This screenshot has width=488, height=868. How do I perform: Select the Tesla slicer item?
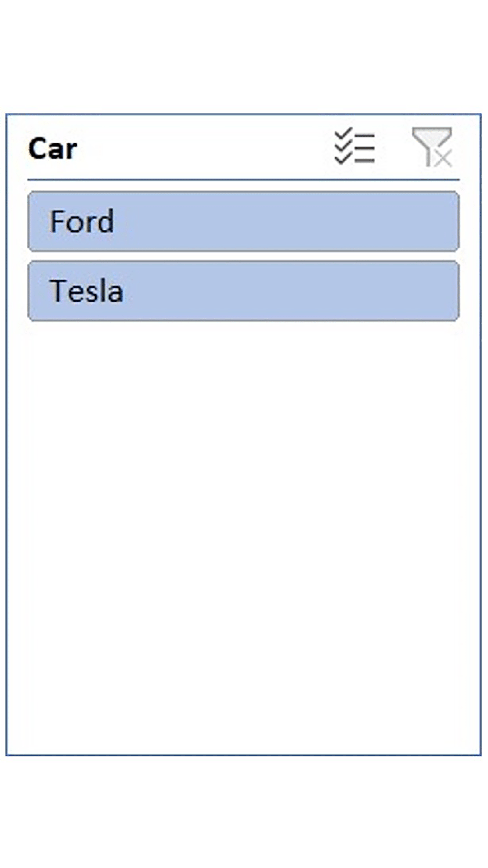coord(243,291)
